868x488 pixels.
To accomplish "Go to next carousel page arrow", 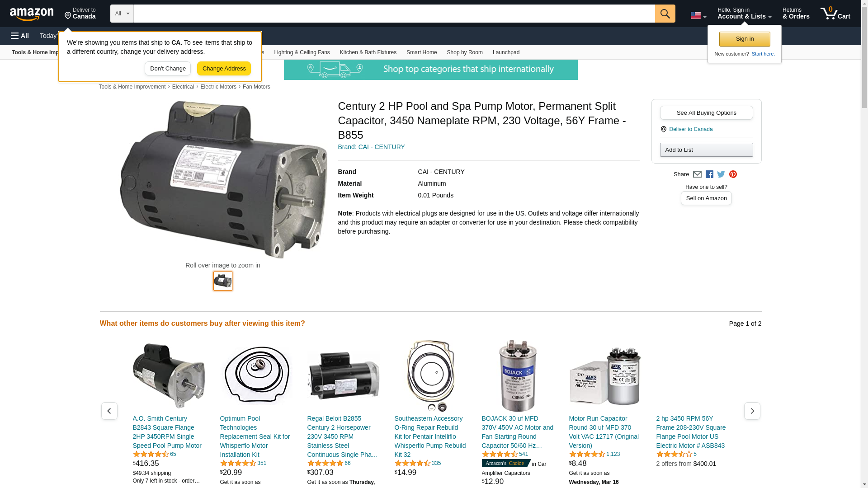I will click(752, 411).
